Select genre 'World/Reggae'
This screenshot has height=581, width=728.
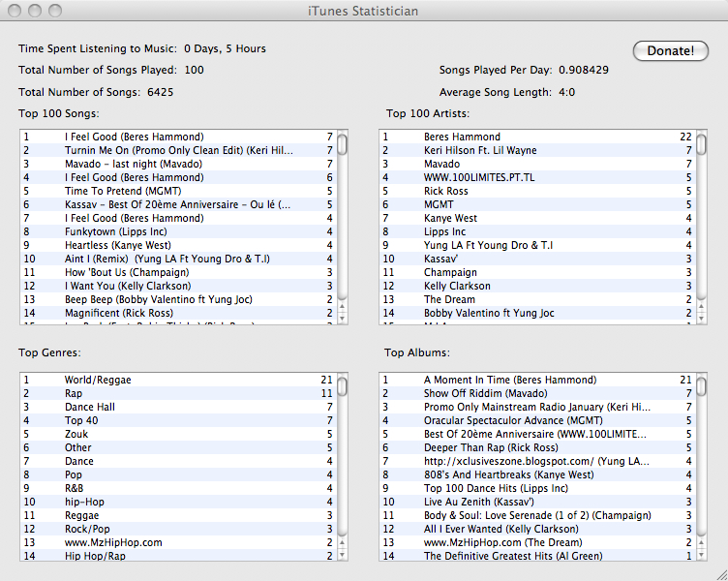tap(179, 380)
